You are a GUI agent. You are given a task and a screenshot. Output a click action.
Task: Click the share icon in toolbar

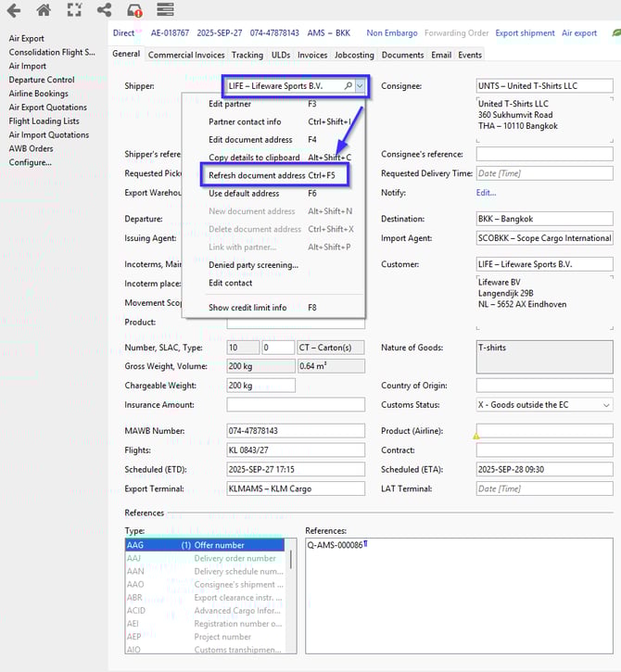point(104,10)
